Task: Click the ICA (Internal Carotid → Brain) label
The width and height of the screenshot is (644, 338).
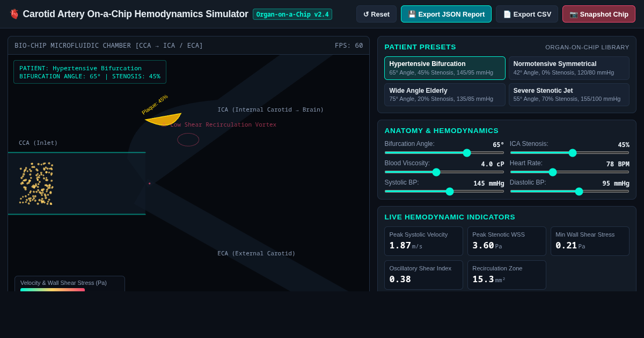Action: [x=270, y=109]
